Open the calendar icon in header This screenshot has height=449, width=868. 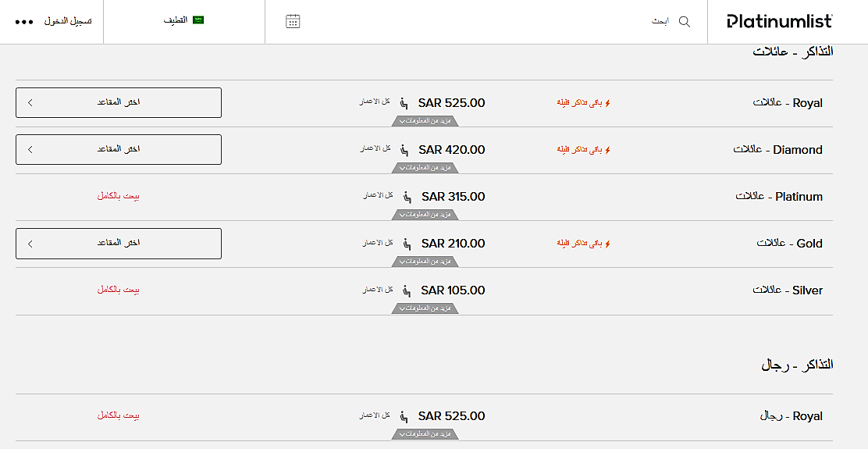click(x=293, y=22)
